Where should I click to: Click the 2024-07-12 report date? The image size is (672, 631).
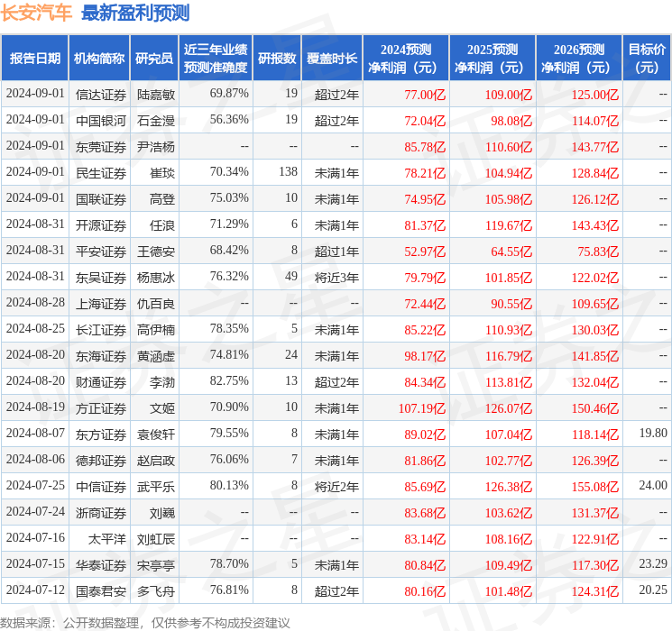35,590
